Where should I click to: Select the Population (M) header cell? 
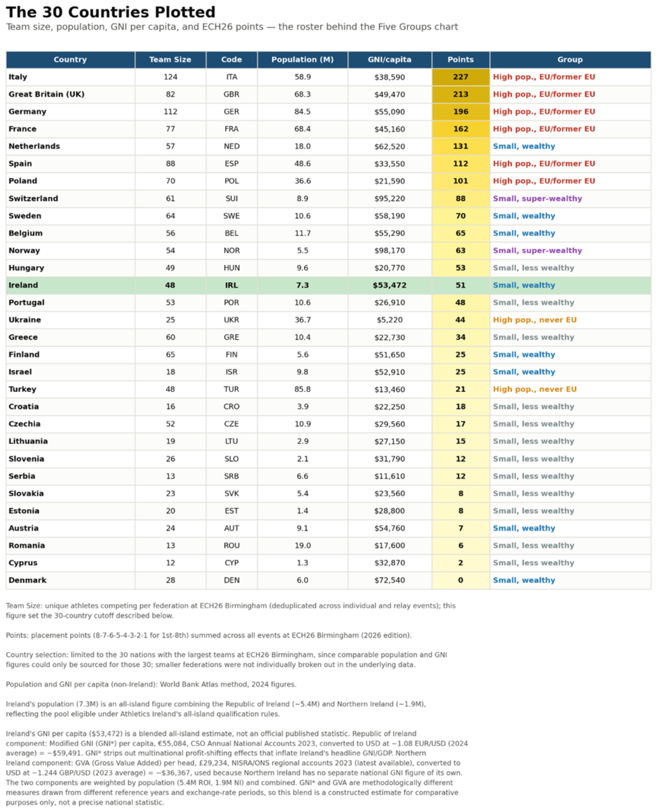pos(303,60)
